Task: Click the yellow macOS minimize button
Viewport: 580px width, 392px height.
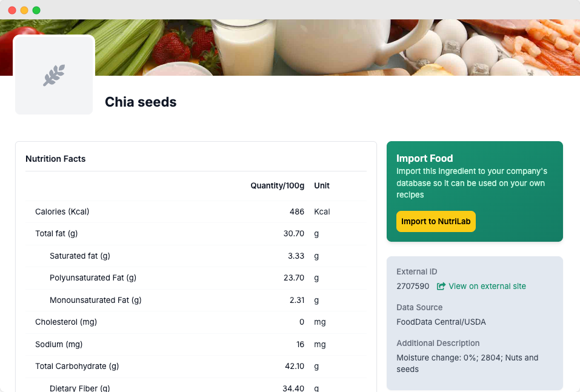Action: [x=24, y=10]
